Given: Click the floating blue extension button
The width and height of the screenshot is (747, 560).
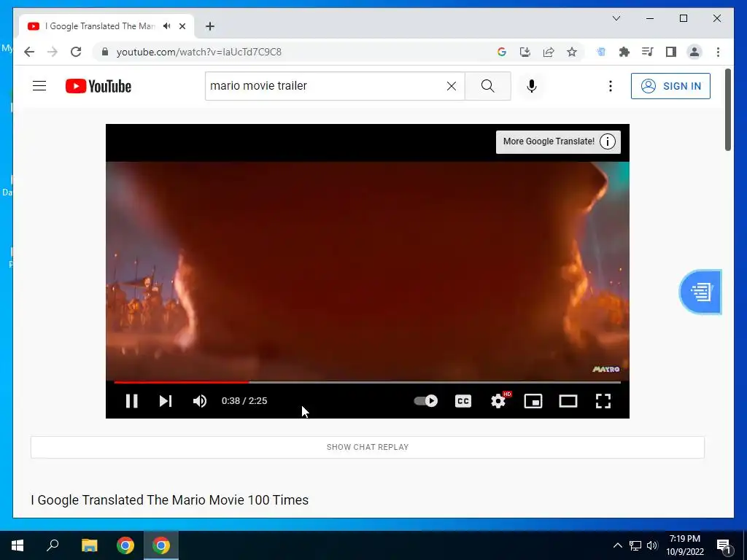Looking at the screenshot, I should (700, 292).
